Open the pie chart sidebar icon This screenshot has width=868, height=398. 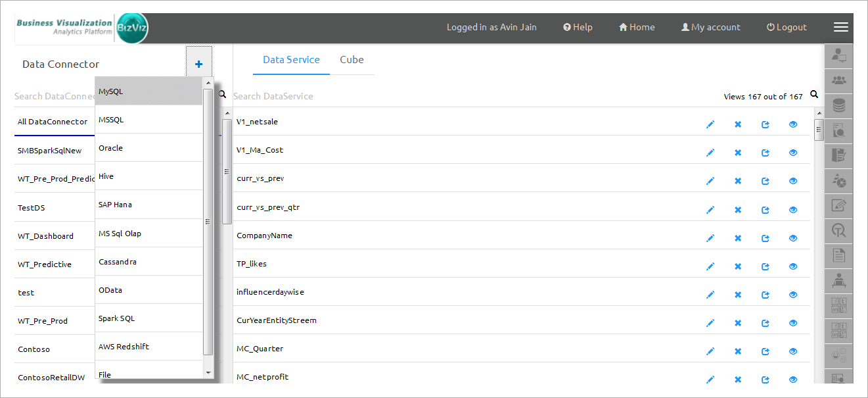point(838,180)
